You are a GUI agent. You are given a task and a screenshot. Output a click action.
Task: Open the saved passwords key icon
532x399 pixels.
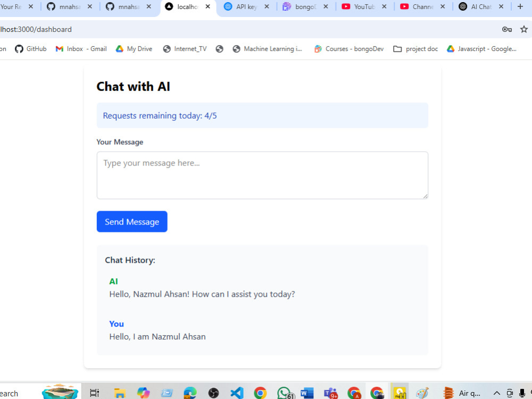[x=506, y=29]
